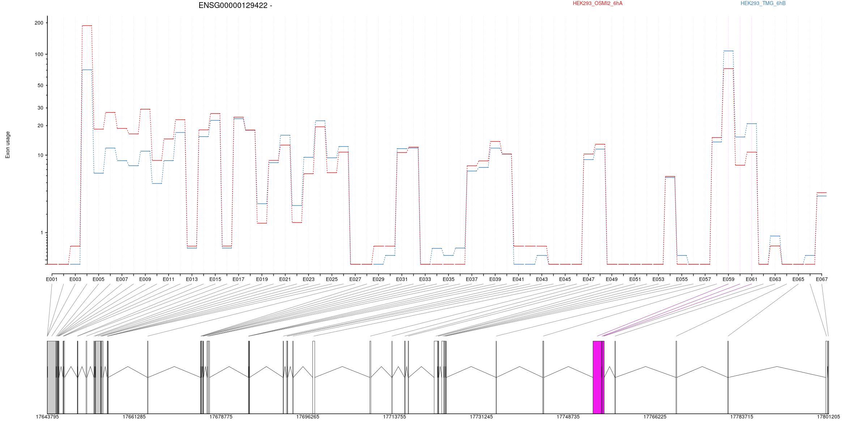Click the y-axis value 100
This screenshot has width=868, height=434.
tap(39, 54)
